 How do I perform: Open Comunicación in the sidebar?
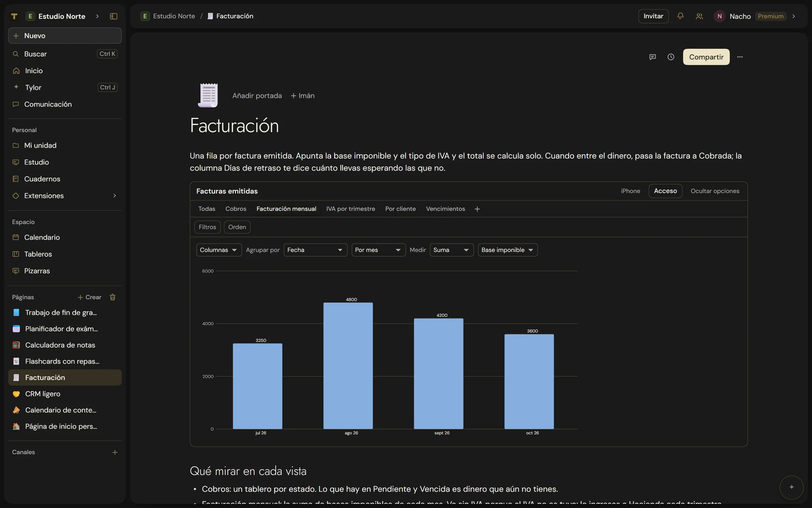(x=65, y=104)
